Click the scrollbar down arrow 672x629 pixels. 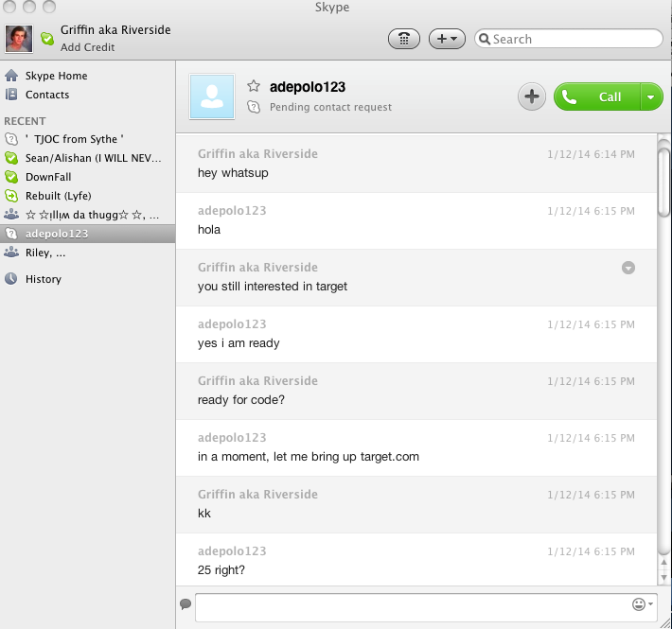(663, 578)
